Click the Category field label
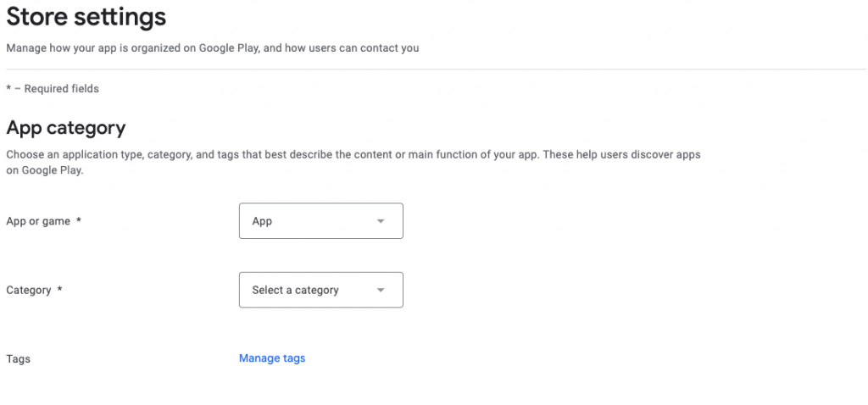Screen dimensions: 868x405 [29, 290]
